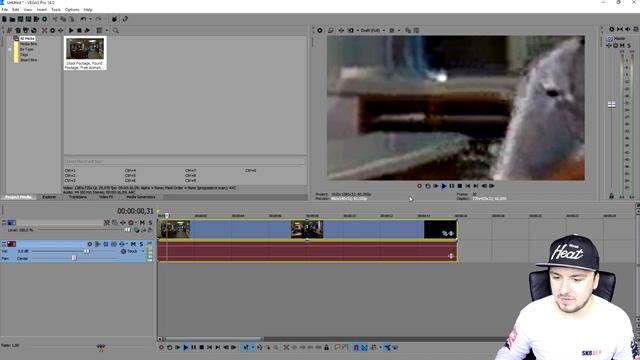The image size is (640, 360).
Task: Open edit tool dropdown arrow in timeline toolbar
Action: tap(252, 347)
